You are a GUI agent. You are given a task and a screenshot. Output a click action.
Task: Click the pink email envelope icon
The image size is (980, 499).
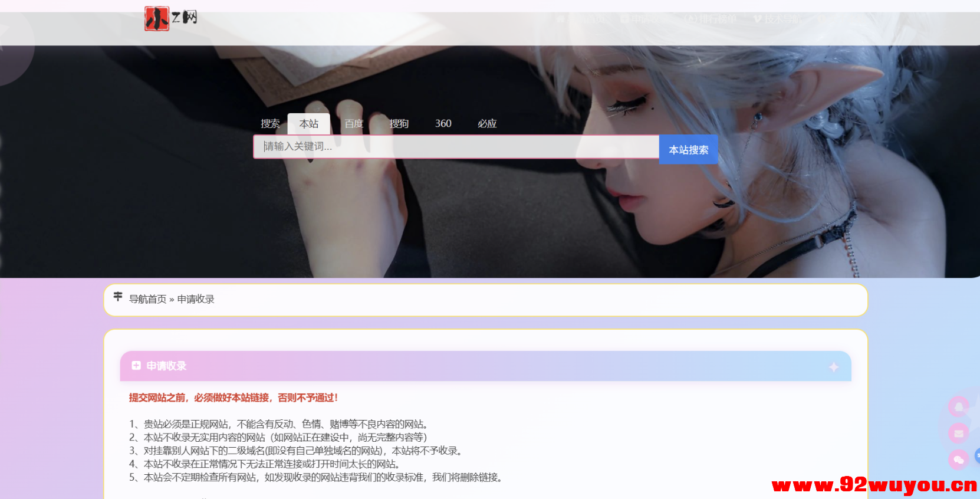959,434
